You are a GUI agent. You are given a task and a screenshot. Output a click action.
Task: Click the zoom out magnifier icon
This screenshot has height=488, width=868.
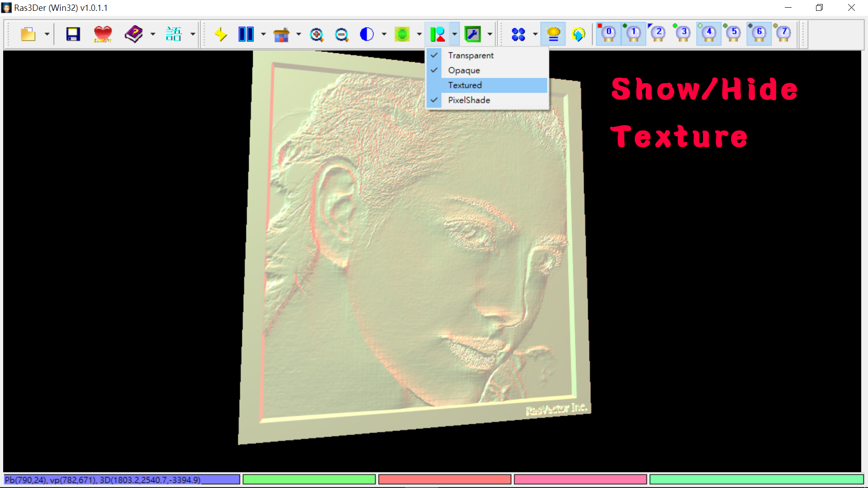click(342, 34)
